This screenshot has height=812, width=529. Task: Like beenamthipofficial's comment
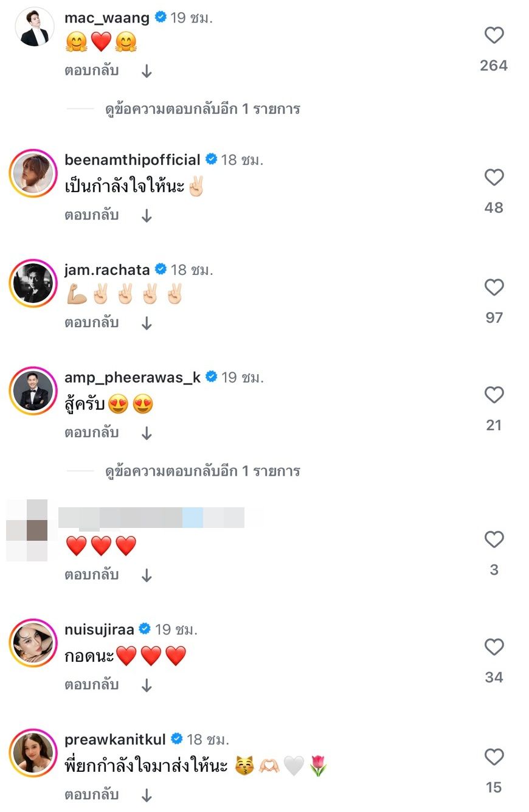pyautogui.click(x=494, y=178)
